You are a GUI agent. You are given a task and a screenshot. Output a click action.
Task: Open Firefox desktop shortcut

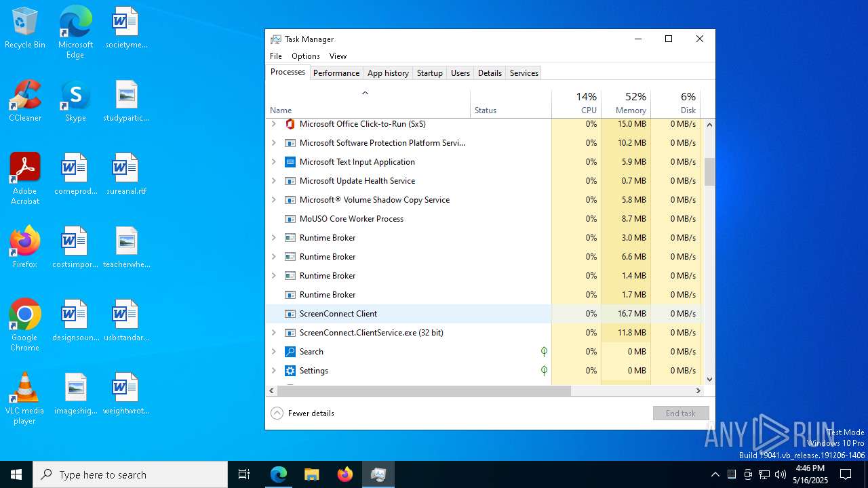(25, 248)
